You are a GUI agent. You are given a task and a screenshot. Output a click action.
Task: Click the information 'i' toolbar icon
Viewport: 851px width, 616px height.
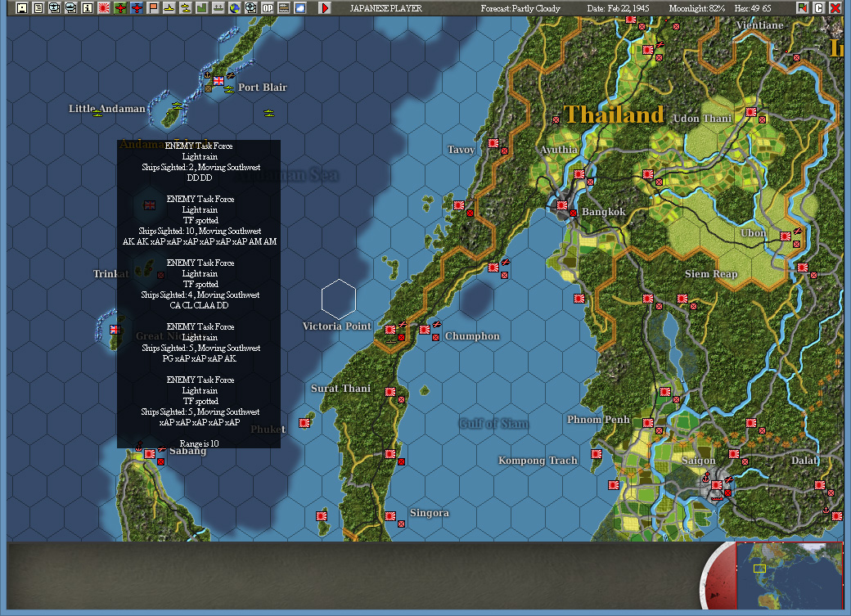pyautogui.click(x=88, y=8)
